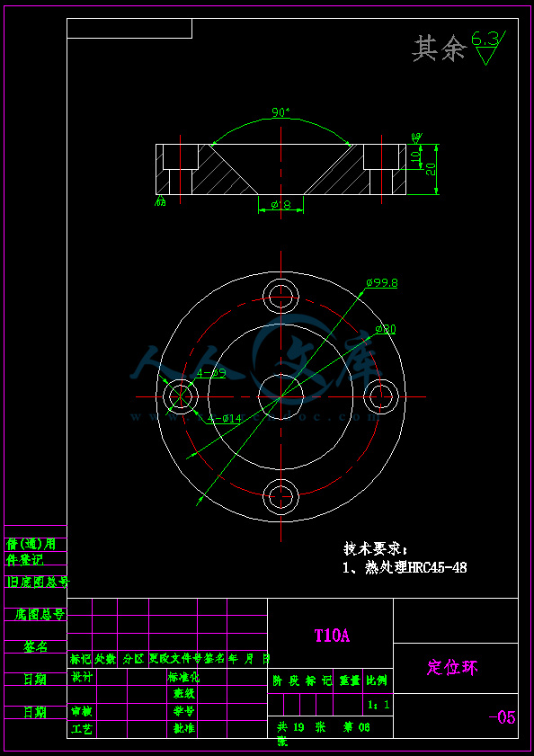
Task: Select the bottom bolt hole in plan view
Action: [x=280, y=496]
